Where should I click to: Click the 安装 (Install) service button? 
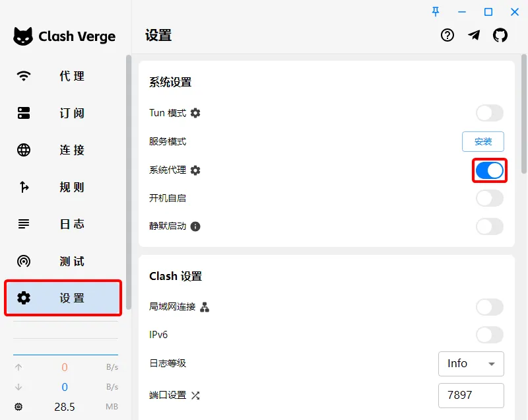[x=483, y=141]
